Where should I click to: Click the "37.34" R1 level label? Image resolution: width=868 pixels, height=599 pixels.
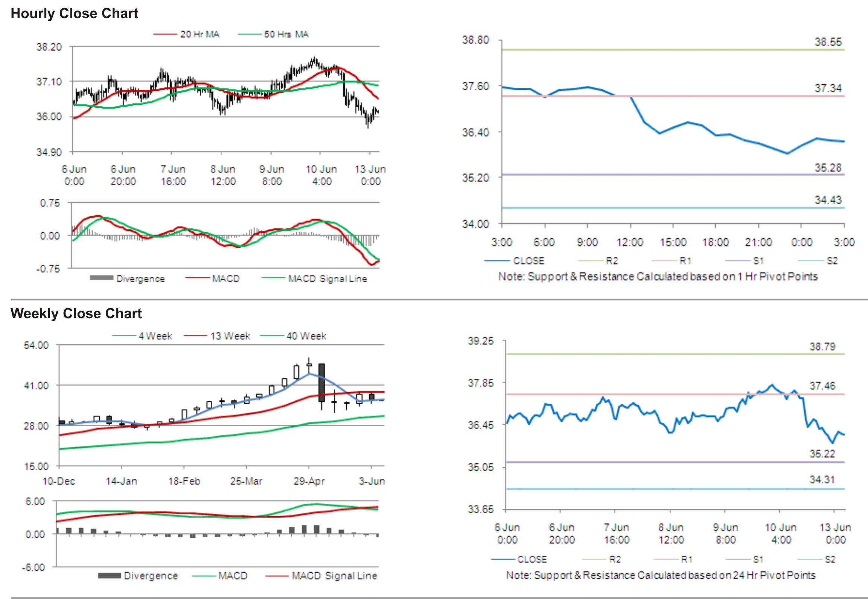tap(828, 88)
